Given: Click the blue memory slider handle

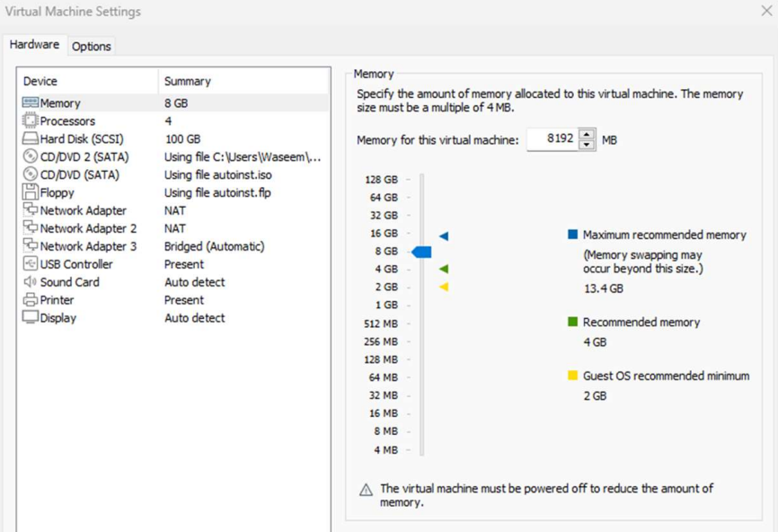Looking at the screenshot, I should click(421, 252).
